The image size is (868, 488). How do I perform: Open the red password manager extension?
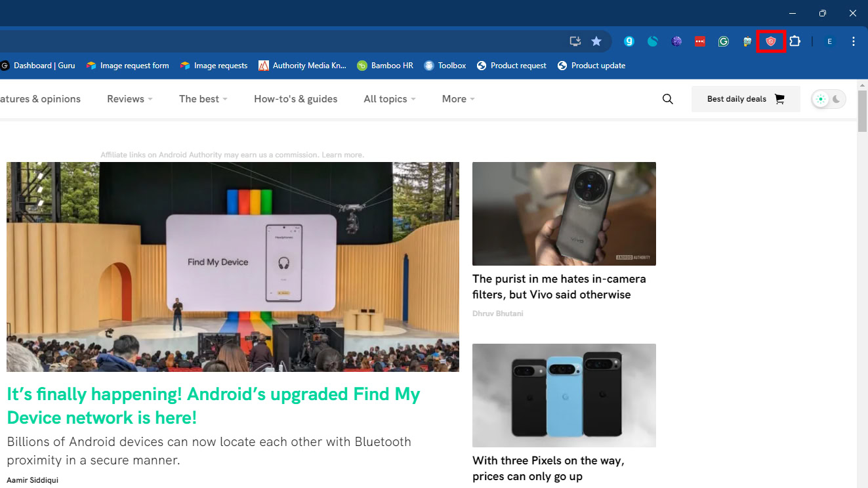[700, 41]
